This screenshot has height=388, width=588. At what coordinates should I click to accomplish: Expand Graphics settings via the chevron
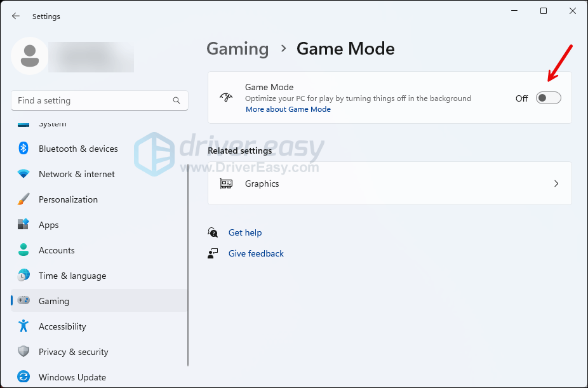(x=556, y=184)
